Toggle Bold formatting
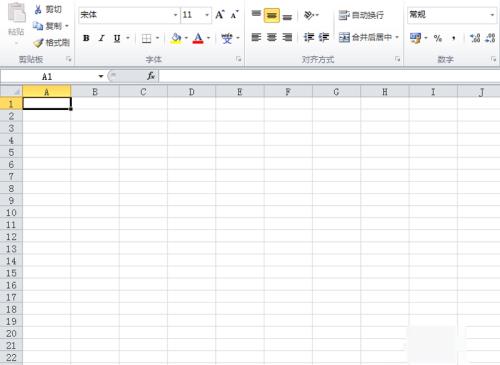 [x=86, y=38]
